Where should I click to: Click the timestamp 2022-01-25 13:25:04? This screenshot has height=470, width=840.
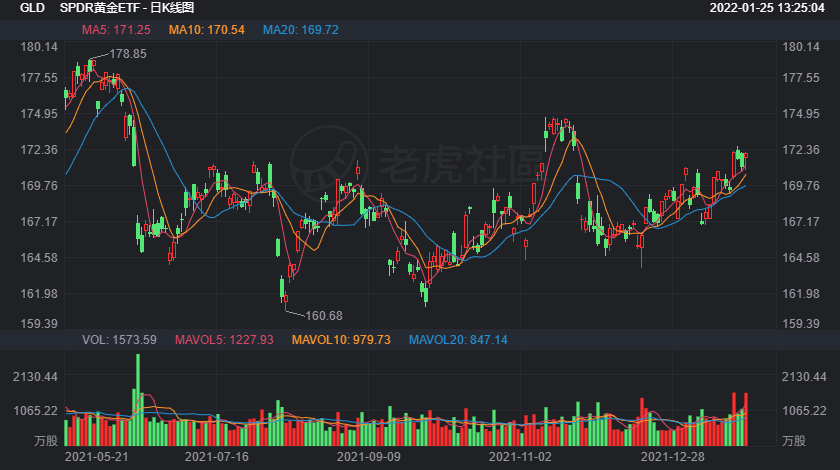pos(764,9)
